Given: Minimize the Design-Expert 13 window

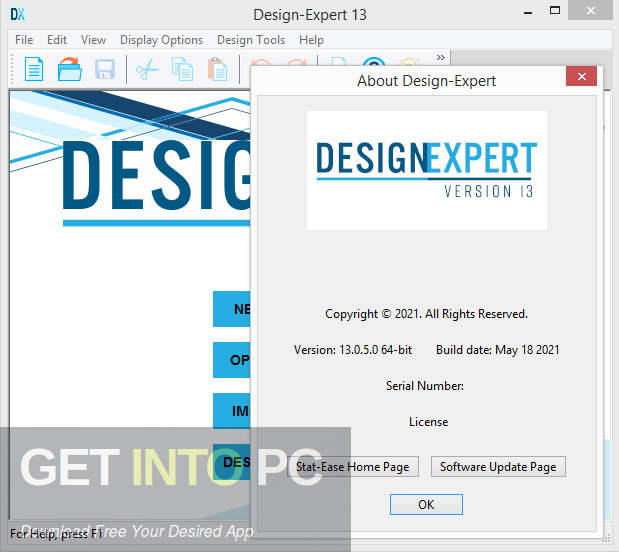Looking at the screenshot, I should point(527,13).
